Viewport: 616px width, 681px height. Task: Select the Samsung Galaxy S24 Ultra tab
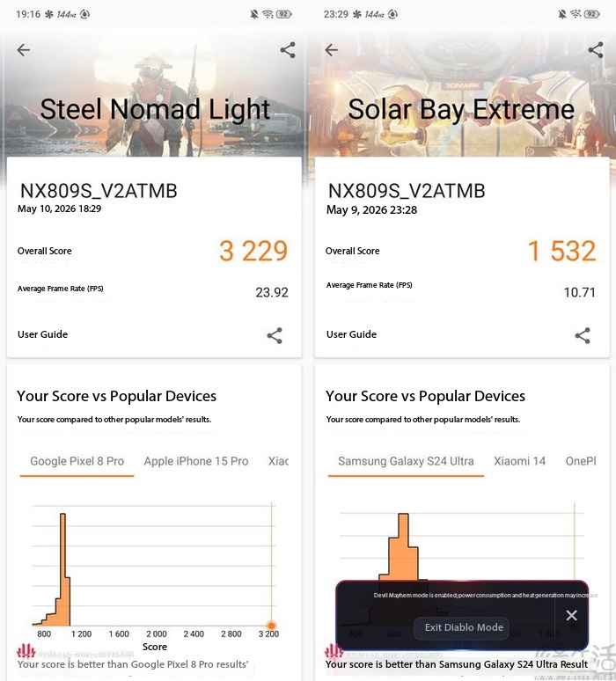pyautogui.click(x=406, y=461)
